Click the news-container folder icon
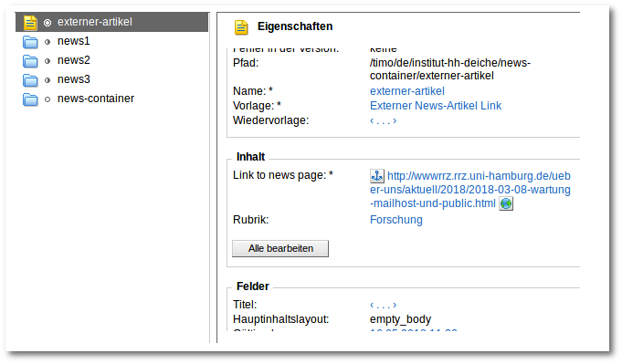 (30, 99)
